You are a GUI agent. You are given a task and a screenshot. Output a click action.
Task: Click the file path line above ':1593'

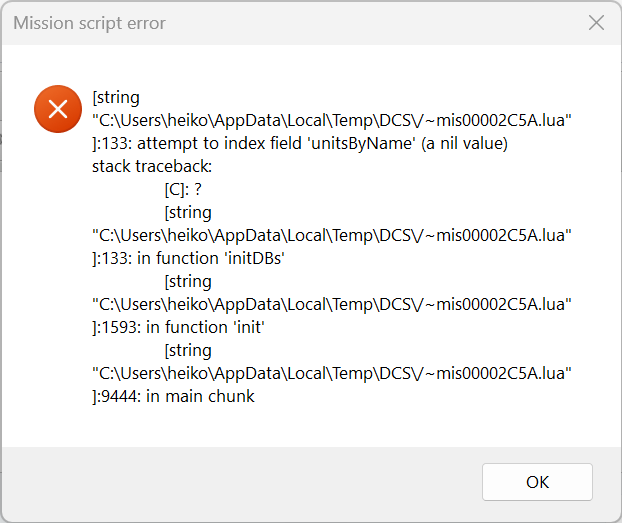tap(331, 304)
